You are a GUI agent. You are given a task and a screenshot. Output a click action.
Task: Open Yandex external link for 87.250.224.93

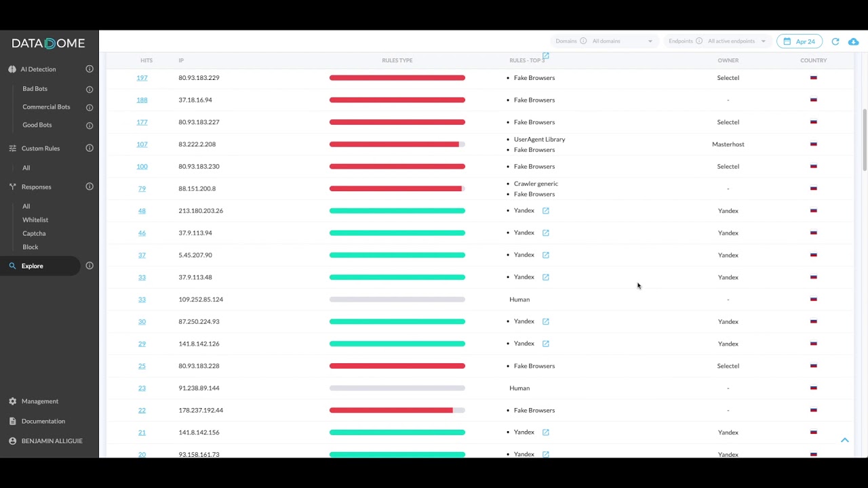tap(546, 321)
